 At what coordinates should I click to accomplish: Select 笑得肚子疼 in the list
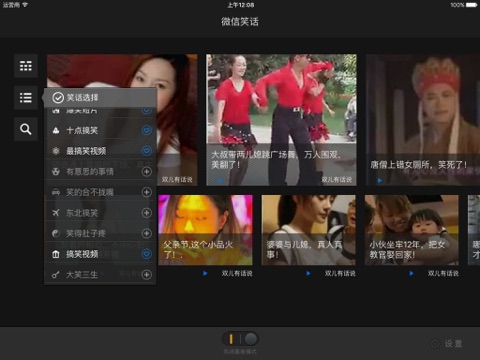tap(100, 233)
